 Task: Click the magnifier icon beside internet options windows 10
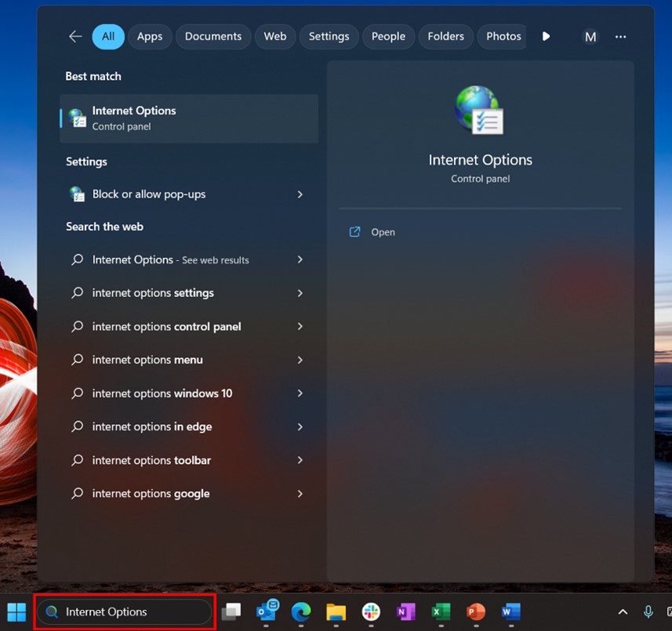tap(77, 393)
